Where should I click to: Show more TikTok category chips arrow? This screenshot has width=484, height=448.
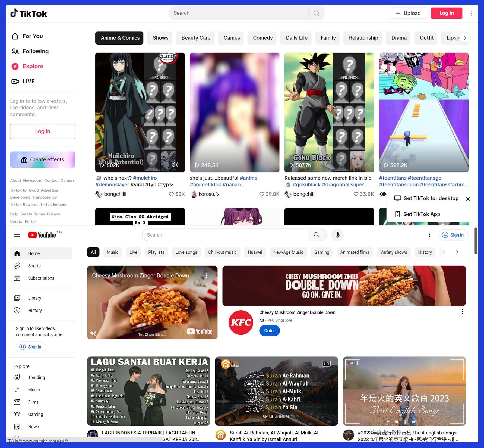[465, 38]
